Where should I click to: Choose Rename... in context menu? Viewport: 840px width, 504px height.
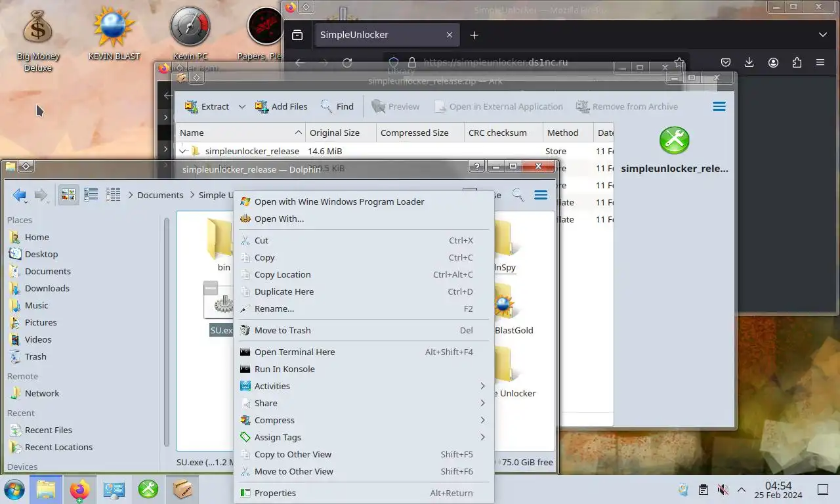(364, 308)
